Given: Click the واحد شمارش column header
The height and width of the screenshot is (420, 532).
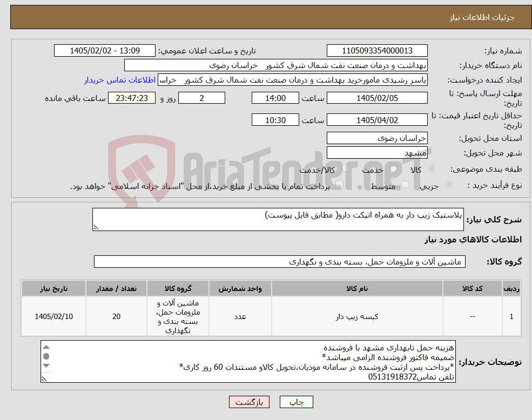Looking at the screenshot, I should tap(240, 288).
